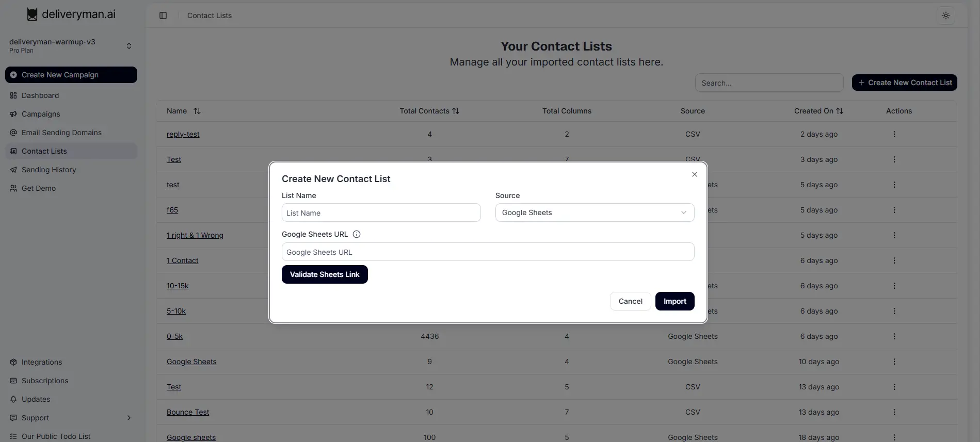Image resolution: width=980 pixels, height=442 pixels.
Task: Open actions menu for Bounce Test row
Action: [x=894, y=412]
